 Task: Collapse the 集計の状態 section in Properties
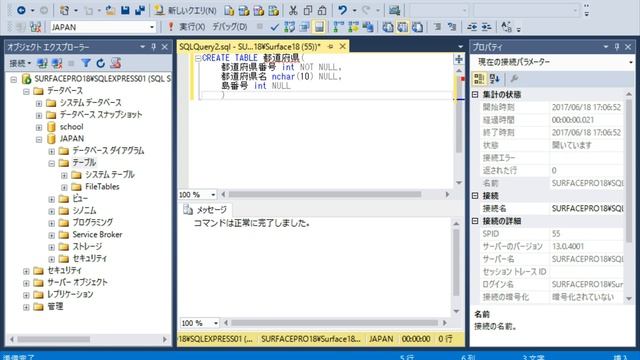point(475,95)
